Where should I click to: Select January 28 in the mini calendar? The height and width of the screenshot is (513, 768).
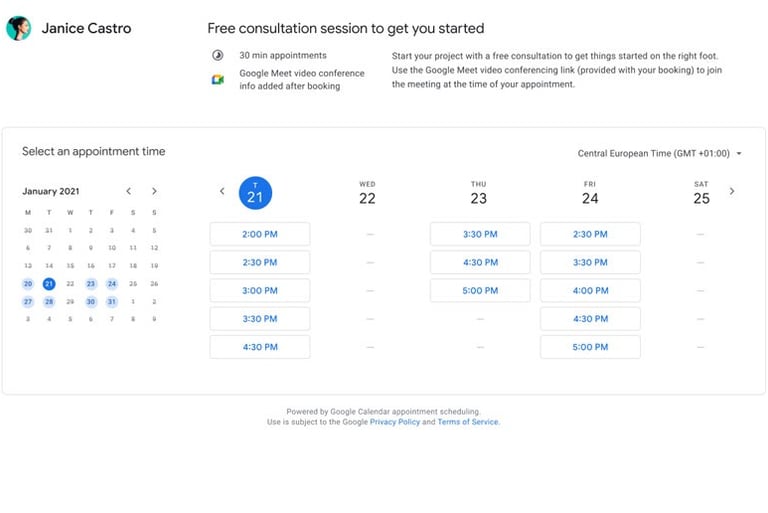coord(48,302)
